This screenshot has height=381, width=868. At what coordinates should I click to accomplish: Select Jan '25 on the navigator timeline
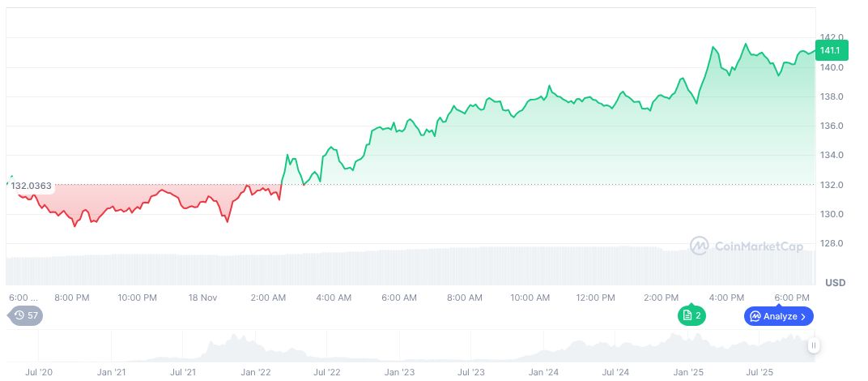pyautogui.click(x=688, y=372)
